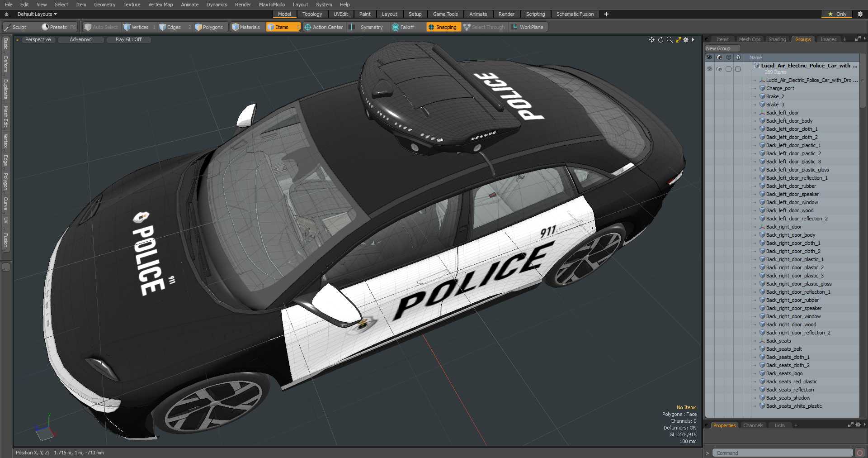The width and height of the screenshot is (868, 458).
Task: Add a new layout tab with plus
Action: pos(606,14)
